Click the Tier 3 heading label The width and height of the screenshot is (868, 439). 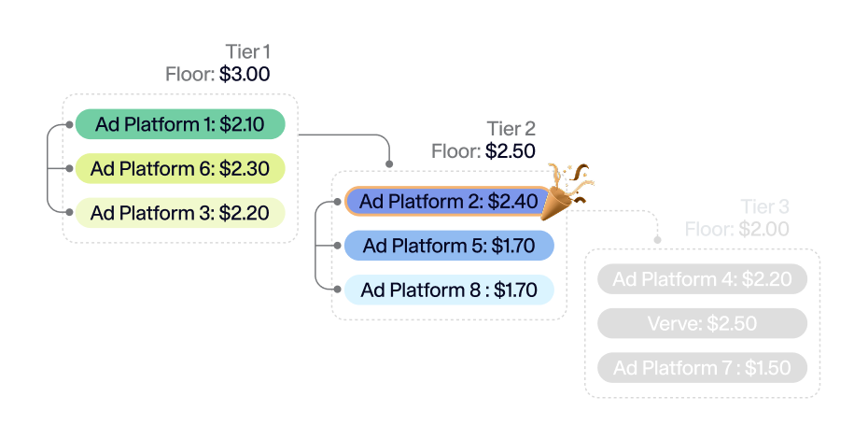click(765, 206)
